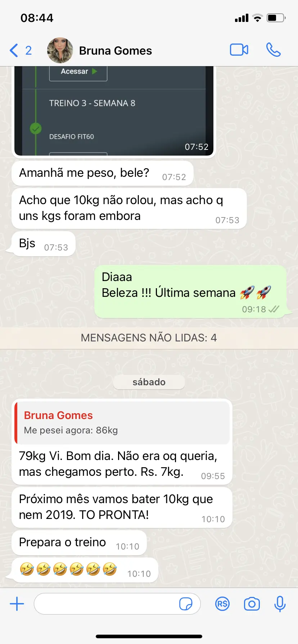298x644 pixels.
Task: Tap the 'Diaaa Beleza' sent message bubble
Action: (190, 291)
